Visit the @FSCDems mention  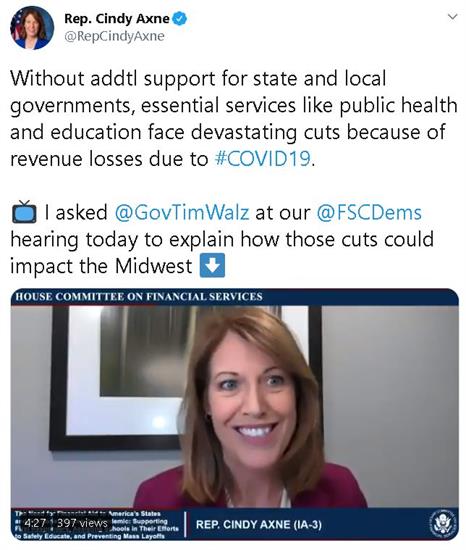[x=369, y=213]
